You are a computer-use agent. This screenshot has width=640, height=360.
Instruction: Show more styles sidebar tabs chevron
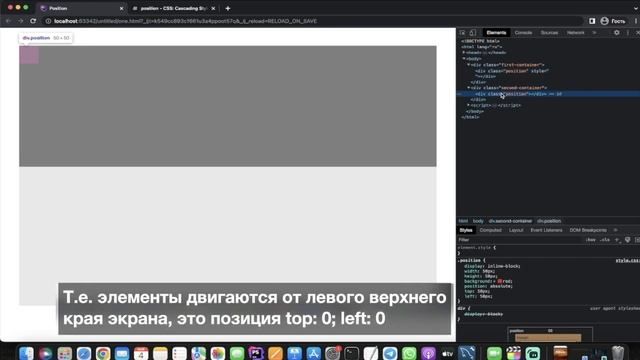pos(616,230)
